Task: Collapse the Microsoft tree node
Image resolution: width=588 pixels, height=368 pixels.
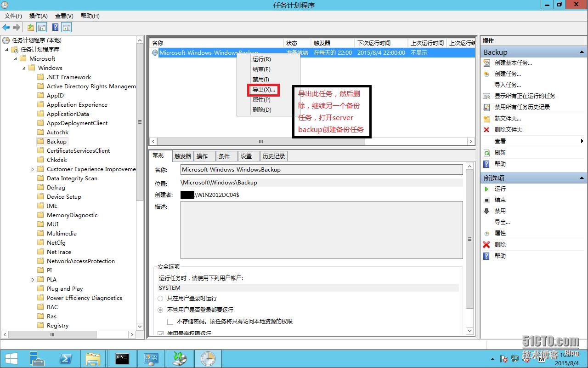Action: (15, 59)
